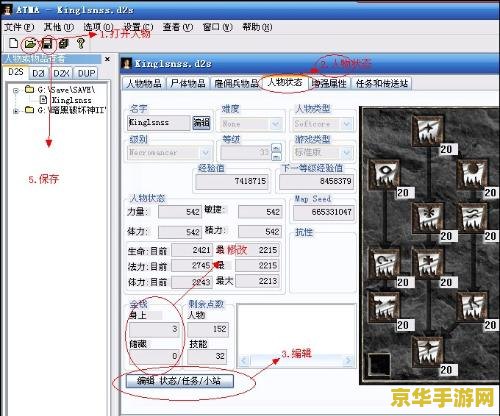The image size is (500, 416).
Task: Click the 身上 gold field showing 3
Action: coord(155,330)
